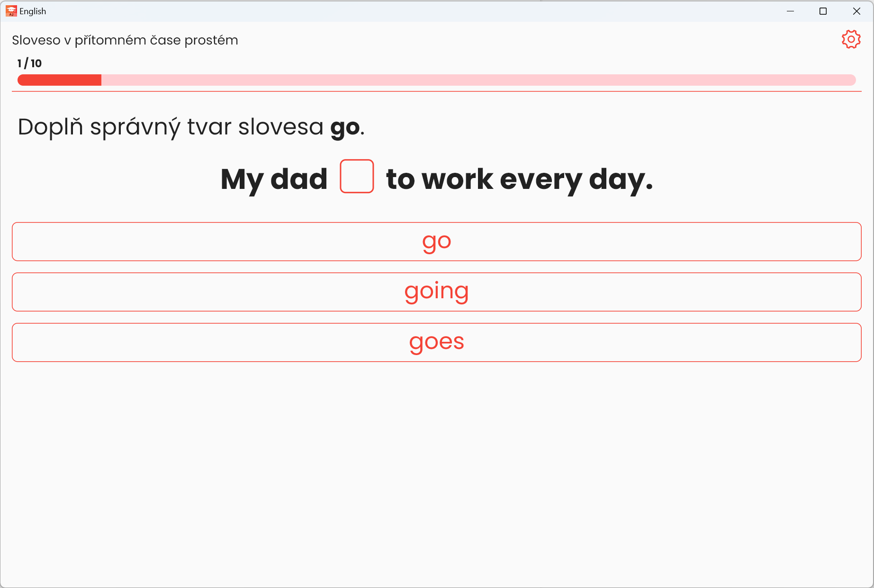
Task: Click the filled red part of progress bar
Action: [59, 80]
